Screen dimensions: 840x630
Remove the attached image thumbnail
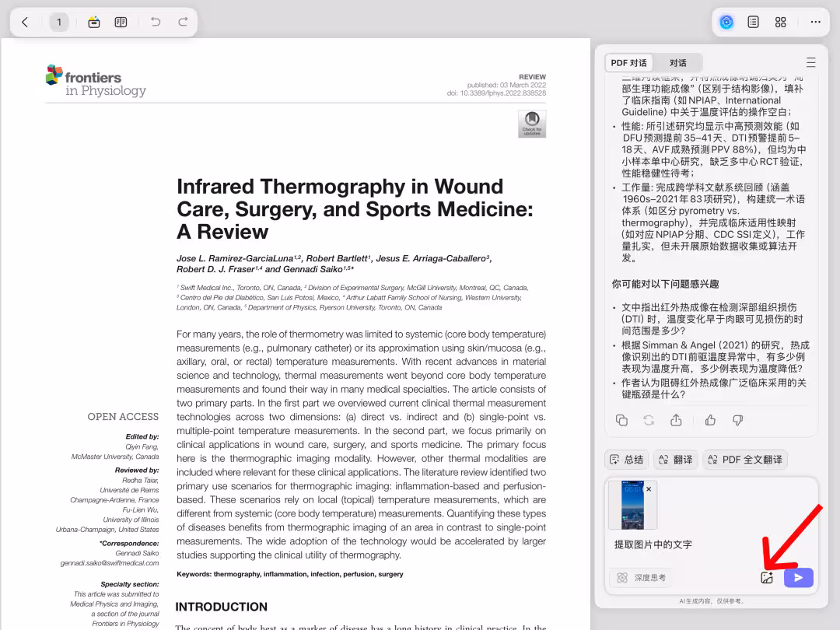point(649,489)
